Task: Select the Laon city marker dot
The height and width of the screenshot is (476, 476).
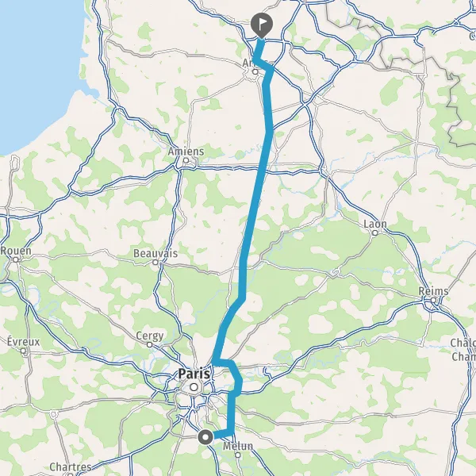Action: [x=375, y=232]
